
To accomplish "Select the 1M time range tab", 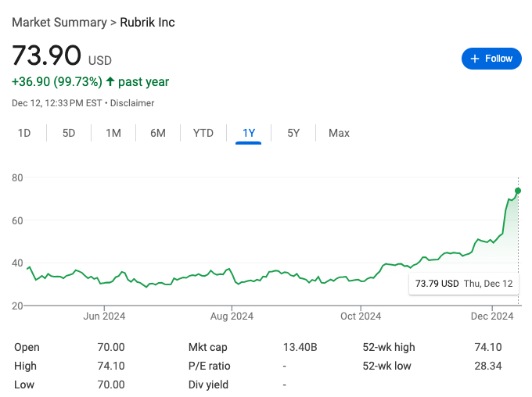I will [x=113, y=133].
